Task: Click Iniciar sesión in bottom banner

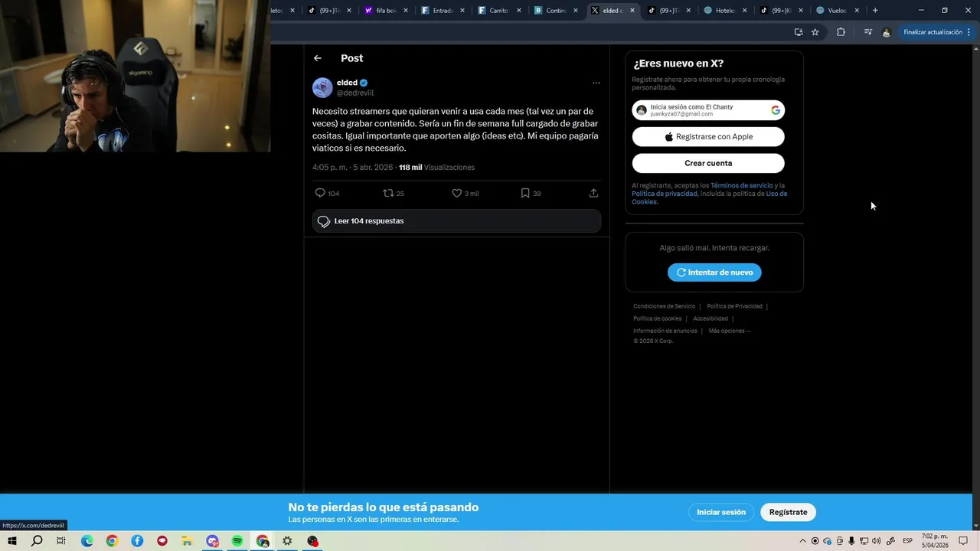Action: coord(721,512)
